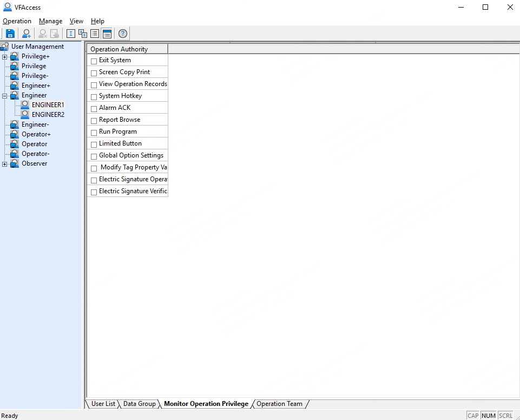Click the Help question mark icon

(123, 34)
